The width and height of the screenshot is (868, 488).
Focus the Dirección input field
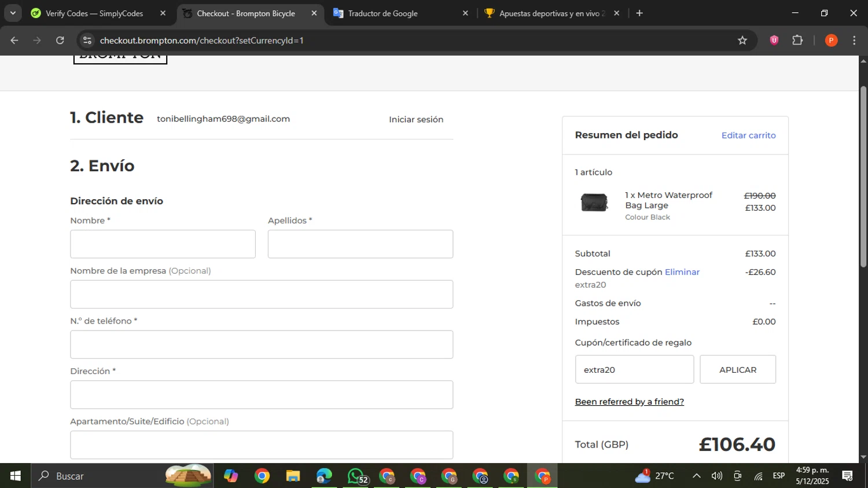point(262,395)
